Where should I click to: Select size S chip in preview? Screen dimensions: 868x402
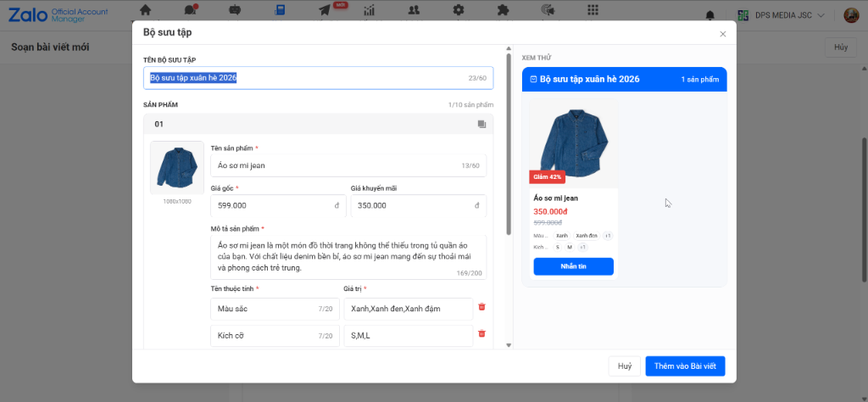pyautogui.click(x=558, y=247)
